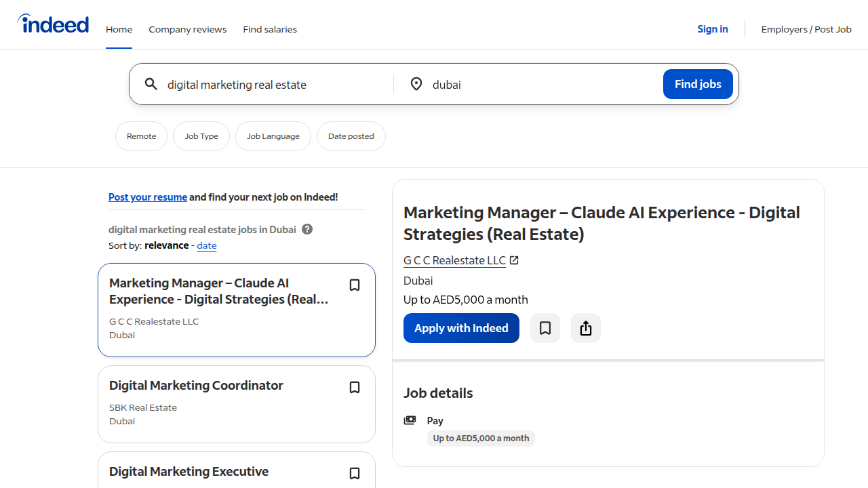Open the Job Language filter
This screenshot has width=868, height=488.
click(x=273, y=136)
